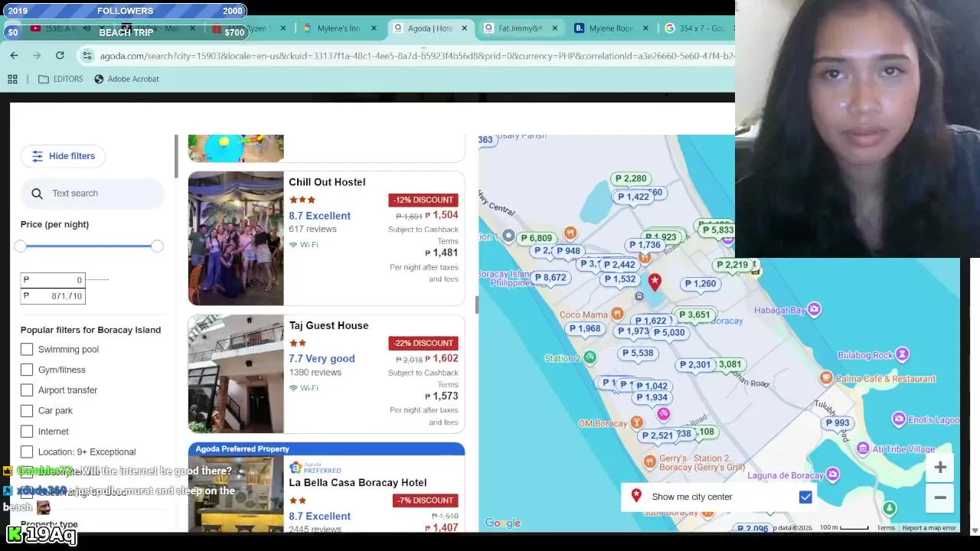
Task: Click the filter sliders icon beside Hide filters
Action: (x=38, y=156)
